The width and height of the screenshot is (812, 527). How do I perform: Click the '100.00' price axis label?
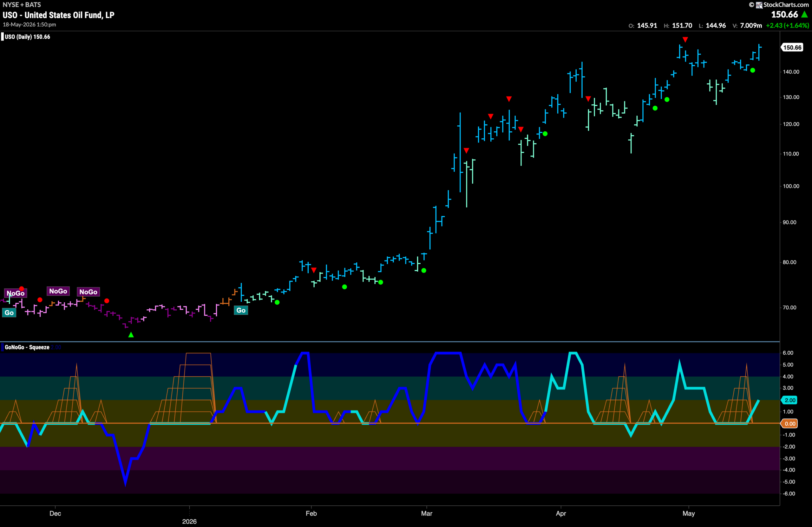coord(791,186)
